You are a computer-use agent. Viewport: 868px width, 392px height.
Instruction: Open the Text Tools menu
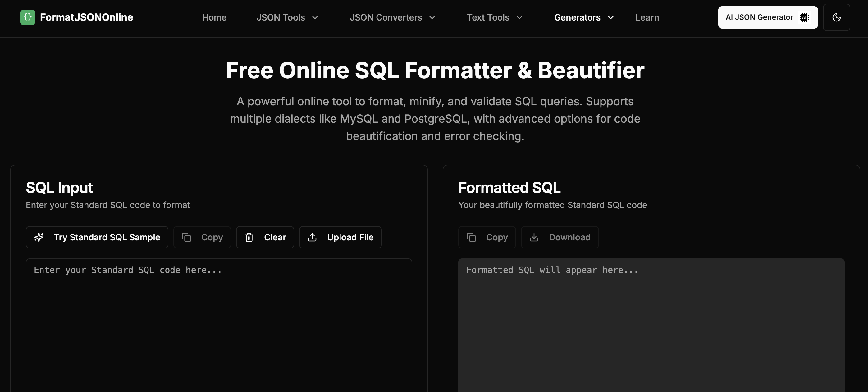coord(494,17)
